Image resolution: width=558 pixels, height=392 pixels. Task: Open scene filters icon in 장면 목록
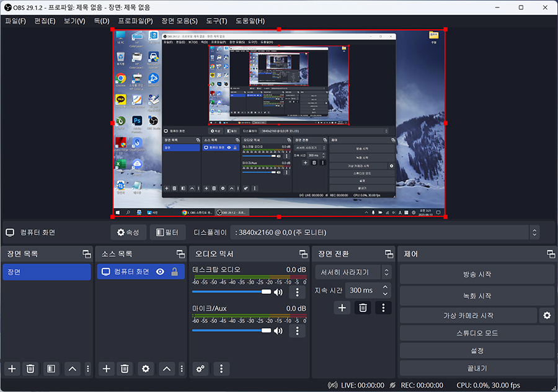(x=51, y=368)
